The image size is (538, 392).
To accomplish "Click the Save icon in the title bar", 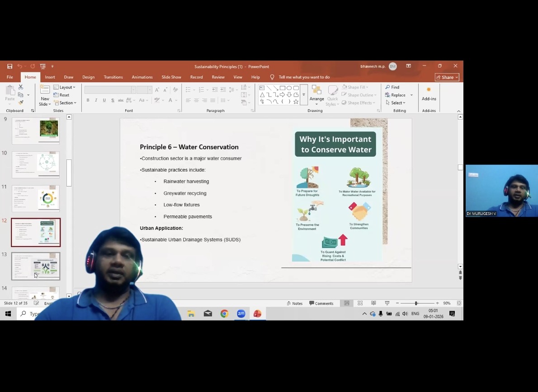I will (x=9, y=66).
